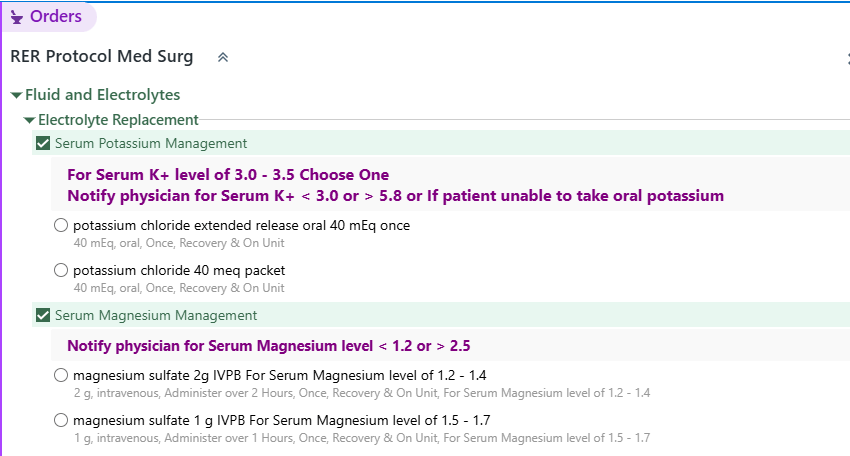Open the Orders tab

click(49, 17)
